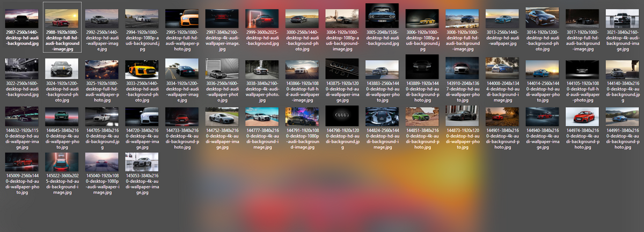644x232 pixels.
Task: Select thumbnail of image 3004-1920x1080
Action: [x=342, y=19]
